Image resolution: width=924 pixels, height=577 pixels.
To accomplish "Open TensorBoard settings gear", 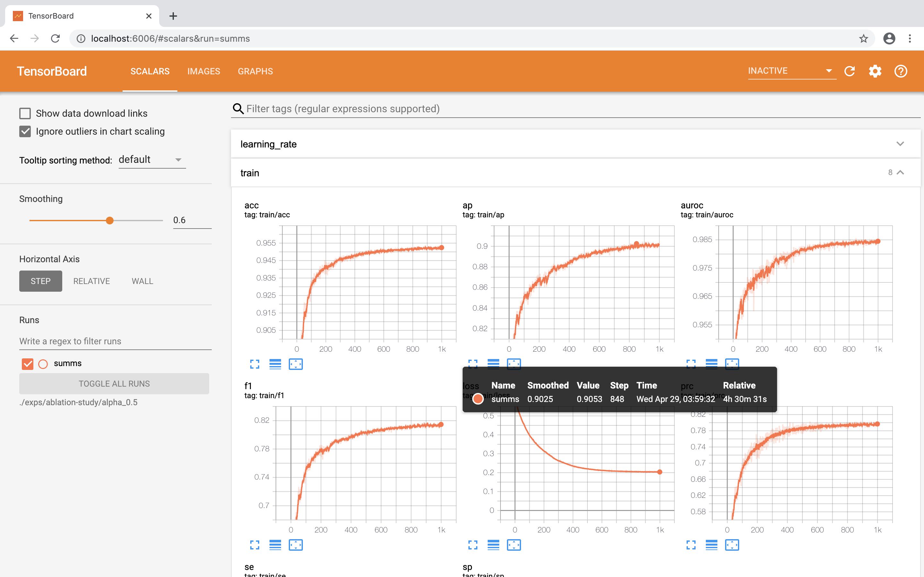I will coord(875,71).
